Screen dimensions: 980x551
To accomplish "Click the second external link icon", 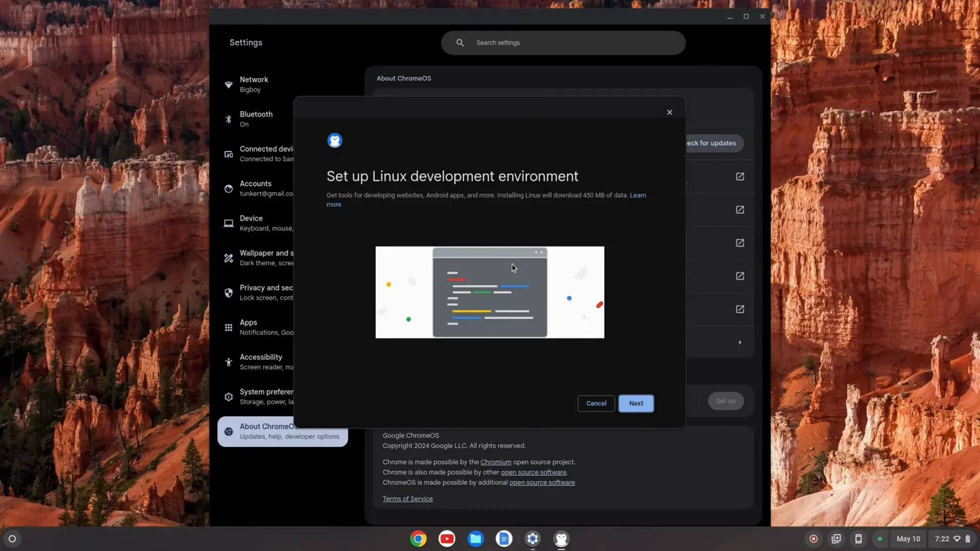I will click(740, 210).
